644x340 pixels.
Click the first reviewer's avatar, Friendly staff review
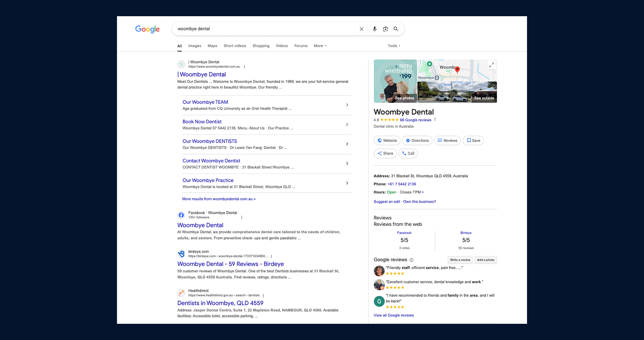379,271
